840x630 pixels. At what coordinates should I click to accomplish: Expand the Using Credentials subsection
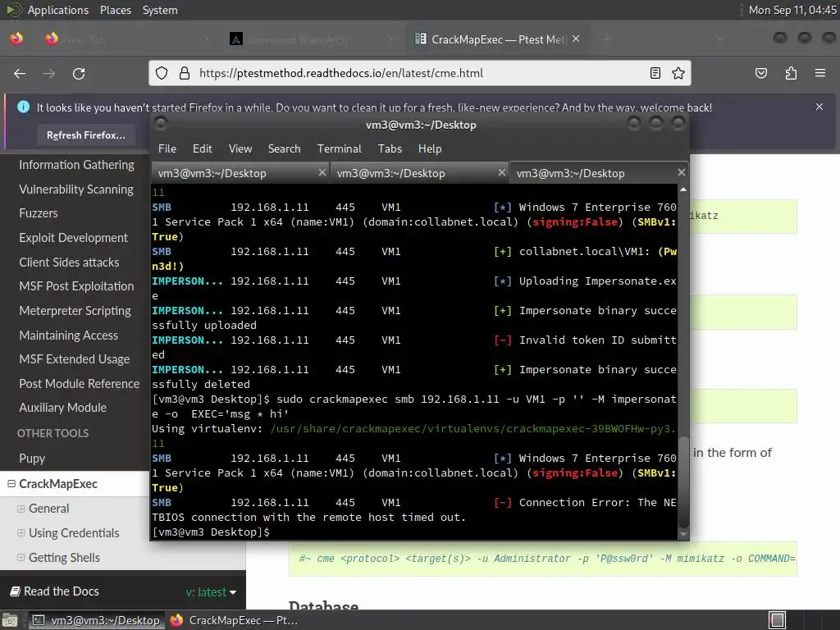click(21, 533)
